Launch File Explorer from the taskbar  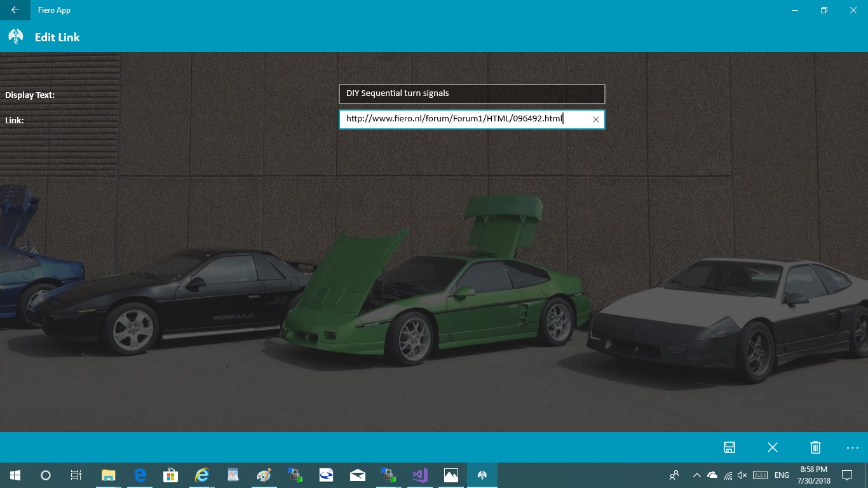coord(109,475)
